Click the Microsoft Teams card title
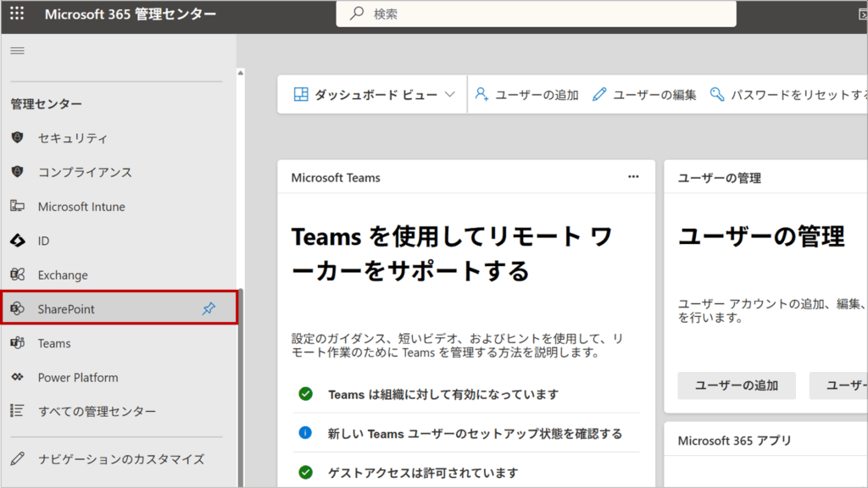Viewport: 868px width, 488px height. (336, 178)
